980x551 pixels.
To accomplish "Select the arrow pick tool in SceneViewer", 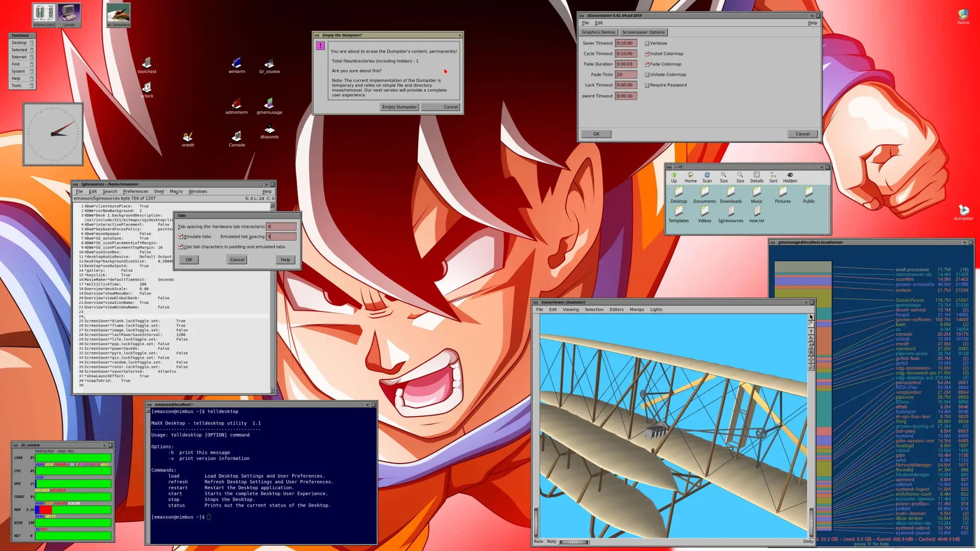I will (x=811, y=317).
